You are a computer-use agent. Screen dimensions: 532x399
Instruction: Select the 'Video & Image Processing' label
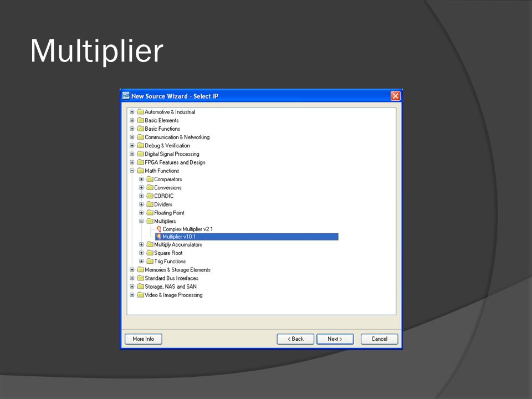pyautogui.click(x=173, y=295)
